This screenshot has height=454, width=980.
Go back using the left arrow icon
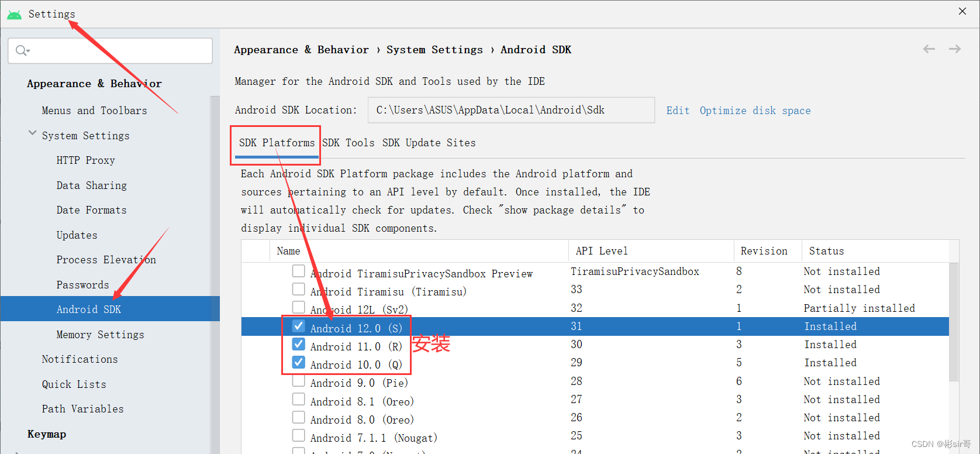point(929,49)
